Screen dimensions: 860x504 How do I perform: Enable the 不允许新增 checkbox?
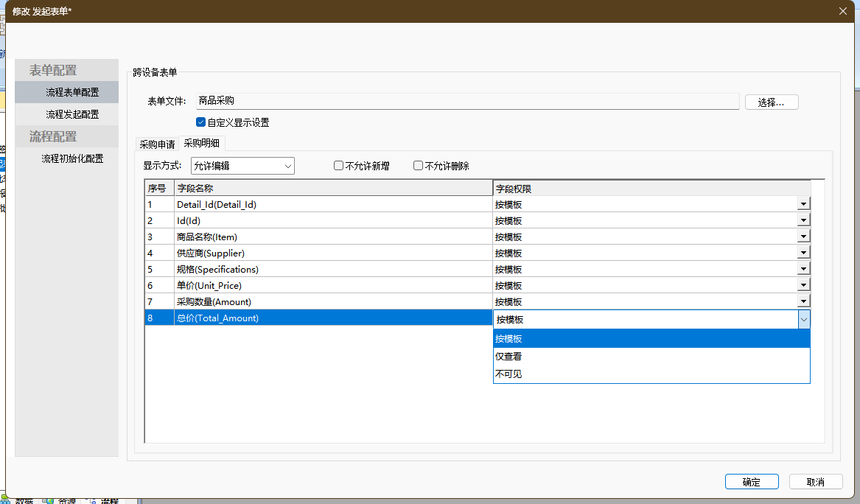click(x=339, y=166)
